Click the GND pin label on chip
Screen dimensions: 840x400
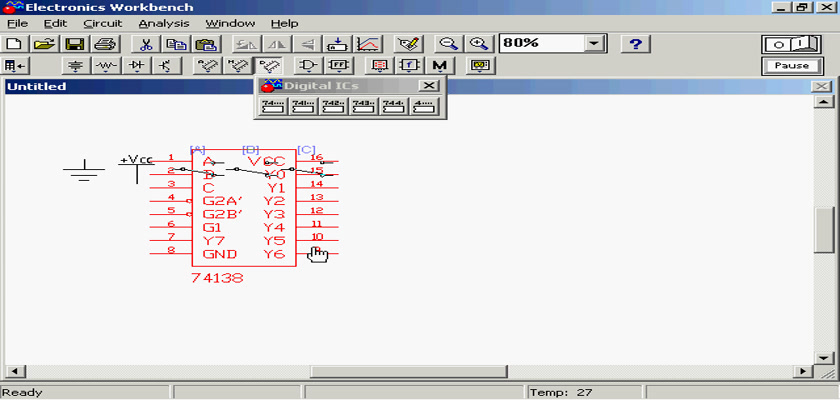point(220,254)
